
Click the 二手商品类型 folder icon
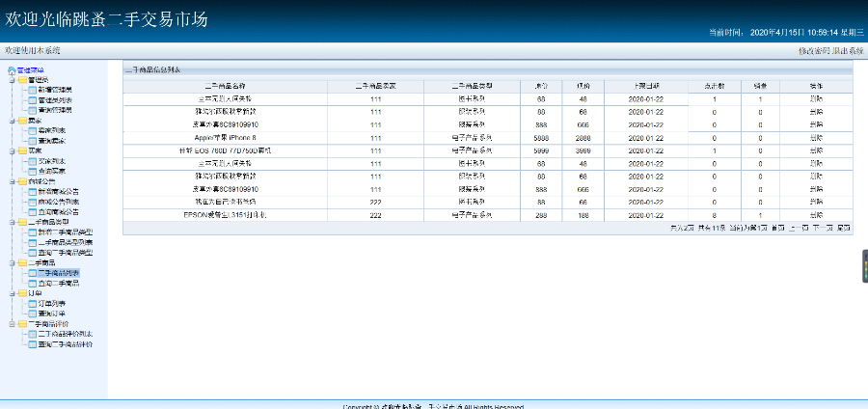coord(22,222)
